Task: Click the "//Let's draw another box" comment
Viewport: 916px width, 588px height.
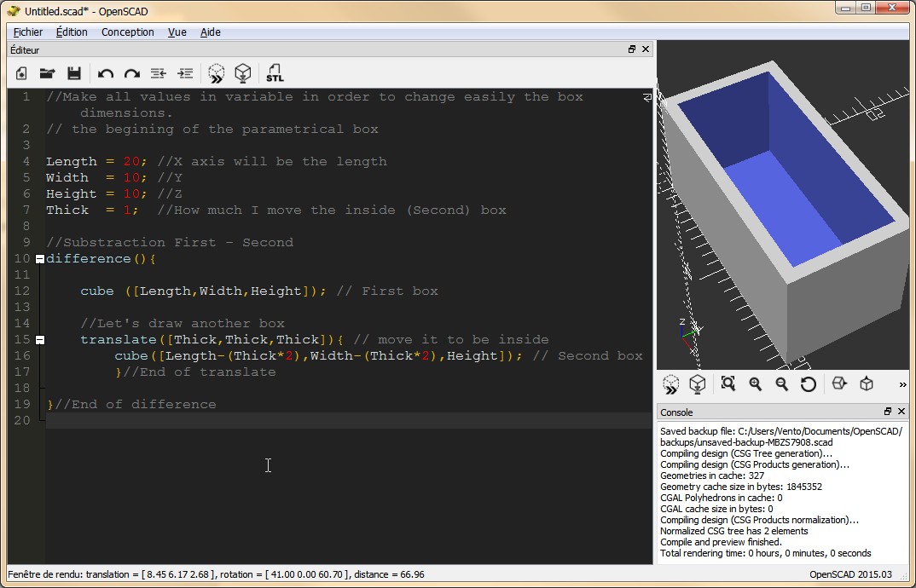Action: click(x=183, y=324)
